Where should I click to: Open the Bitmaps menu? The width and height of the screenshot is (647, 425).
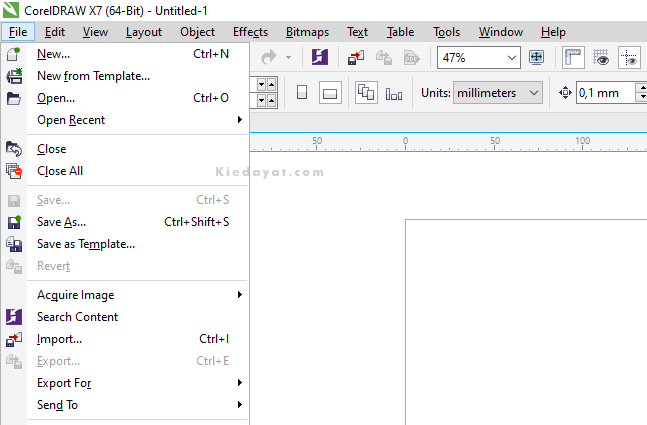coord(307,32)
